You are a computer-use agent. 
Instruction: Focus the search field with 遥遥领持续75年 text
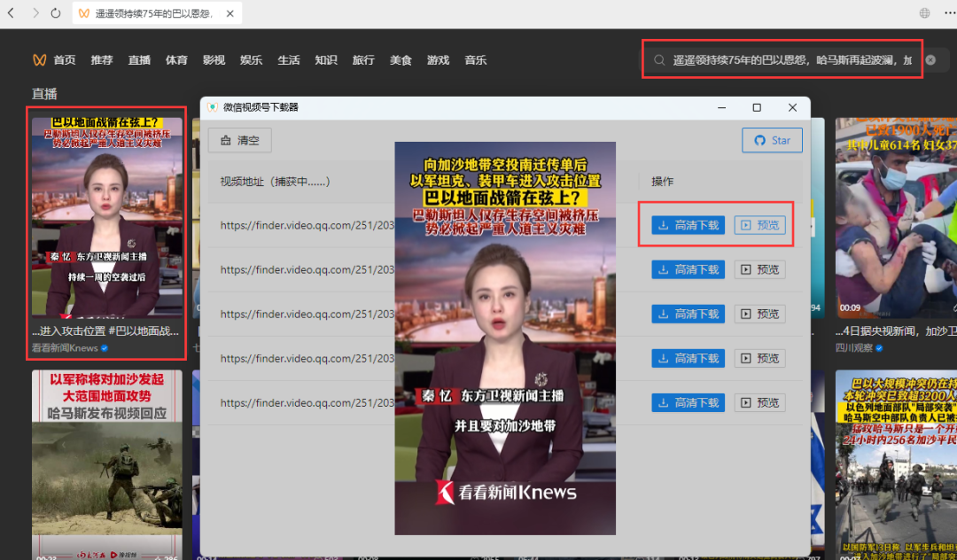click(x=792, y=59)
